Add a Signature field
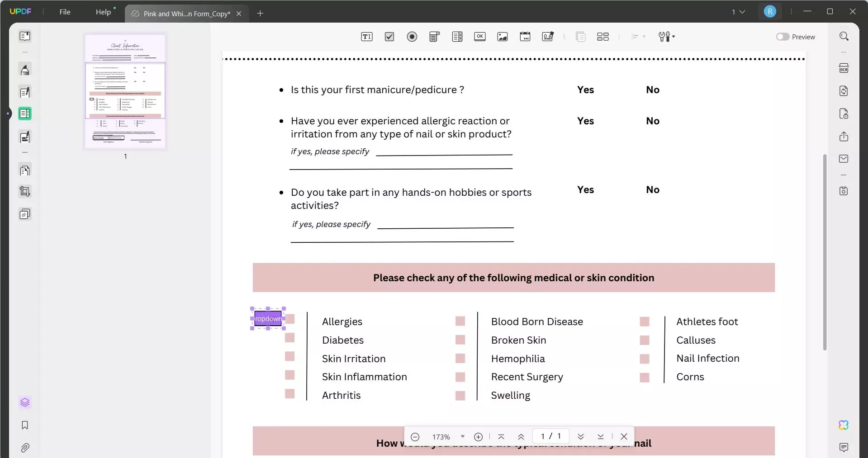This screenshot has height=458, width=868. coord(548,37)
